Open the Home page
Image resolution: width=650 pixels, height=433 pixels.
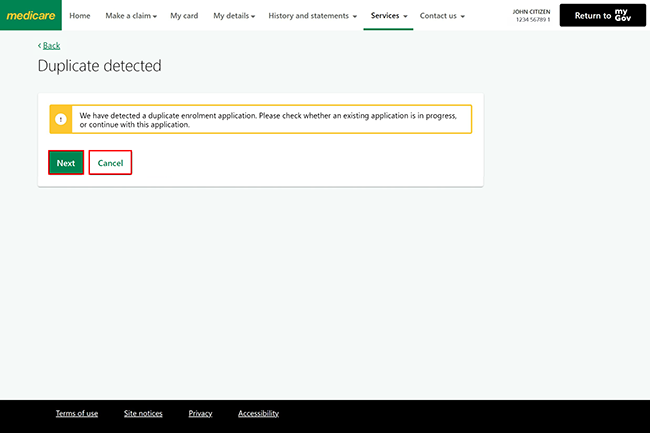click(x=80, y=16)
